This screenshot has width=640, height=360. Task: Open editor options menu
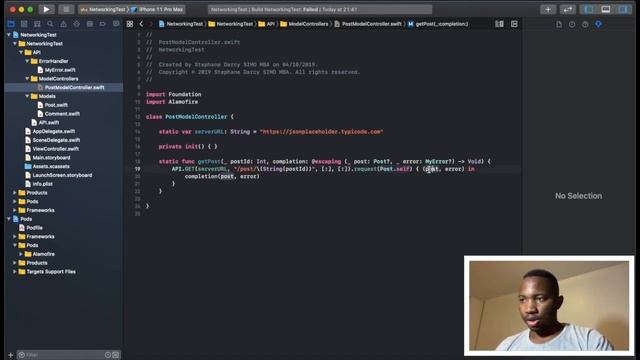[x=499, y=24]
